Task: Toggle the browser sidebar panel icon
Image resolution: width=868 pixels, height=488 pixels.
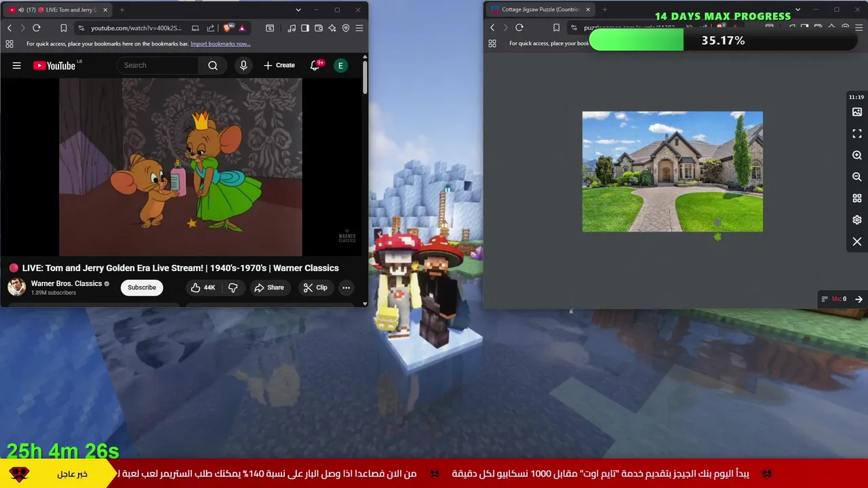Action: tap(305, 28)
